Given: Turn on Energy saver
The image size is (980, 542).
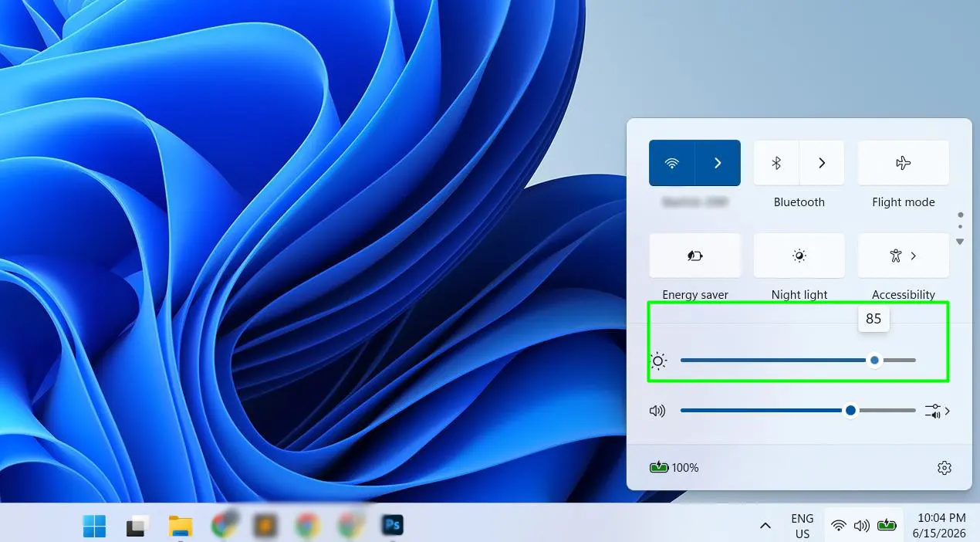Looking at the screenshot, I should 695,256.
